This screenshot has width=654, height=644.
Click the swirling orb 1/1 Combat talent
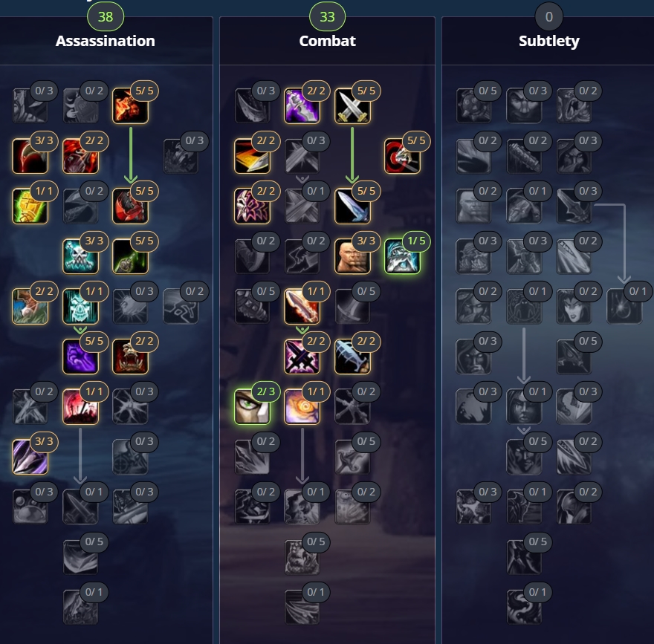[x=302, y=406]
